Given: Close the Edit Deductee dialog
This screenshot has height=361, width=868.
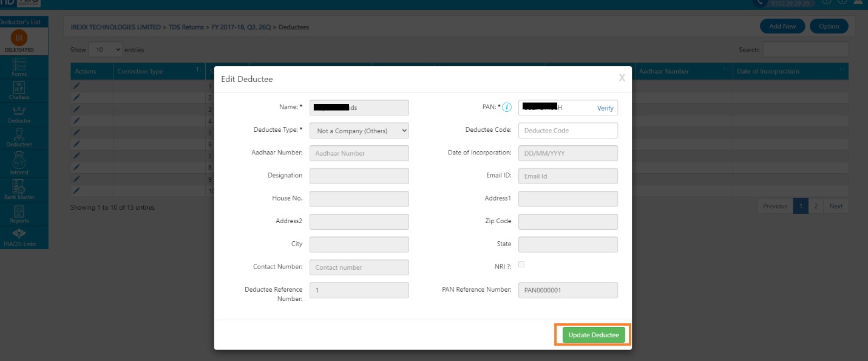Looking at the screenshot, I should [622, 78].
